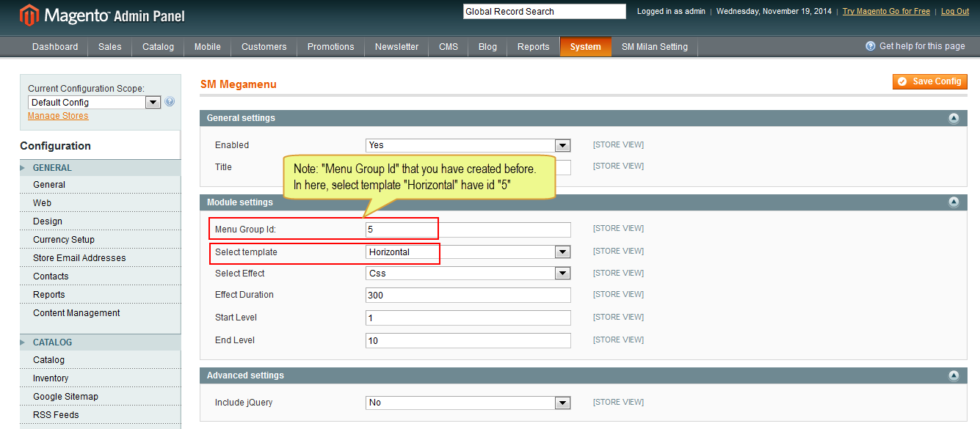Collapse the General settings section

coord(954,118)
